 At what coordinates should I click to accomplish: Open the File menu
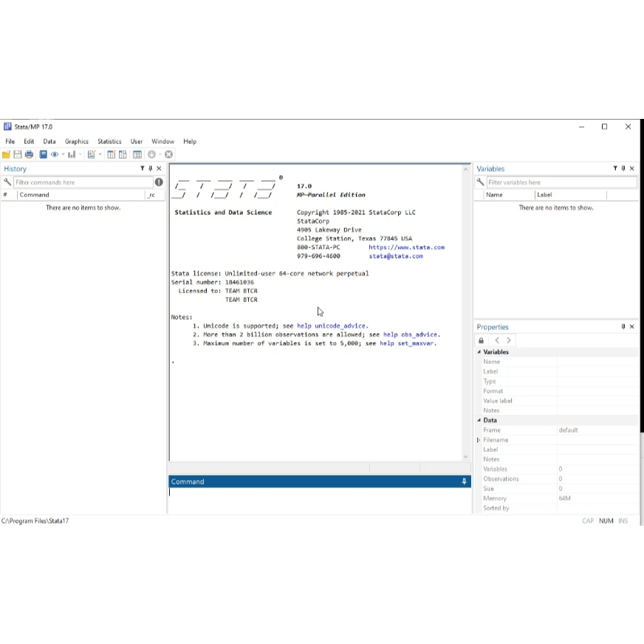point(10,141)
